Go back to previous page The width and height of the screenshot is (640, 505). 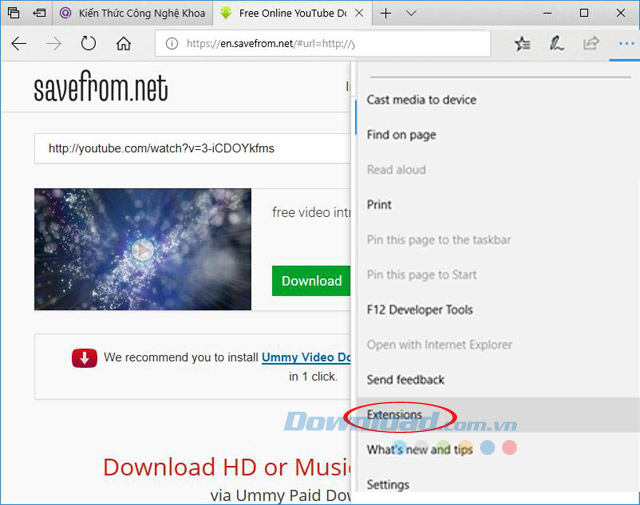[x=19, y=43]
